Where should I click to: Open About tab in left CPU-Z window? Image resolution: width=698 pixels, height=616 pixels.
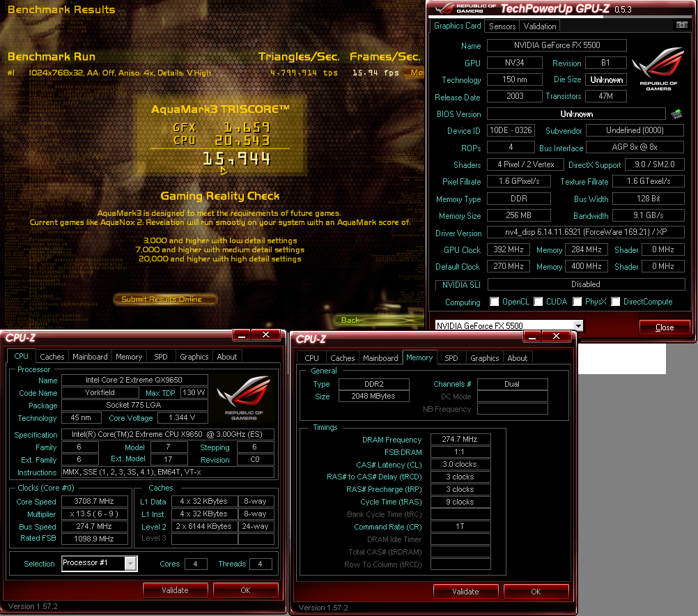tap(227, 357)
